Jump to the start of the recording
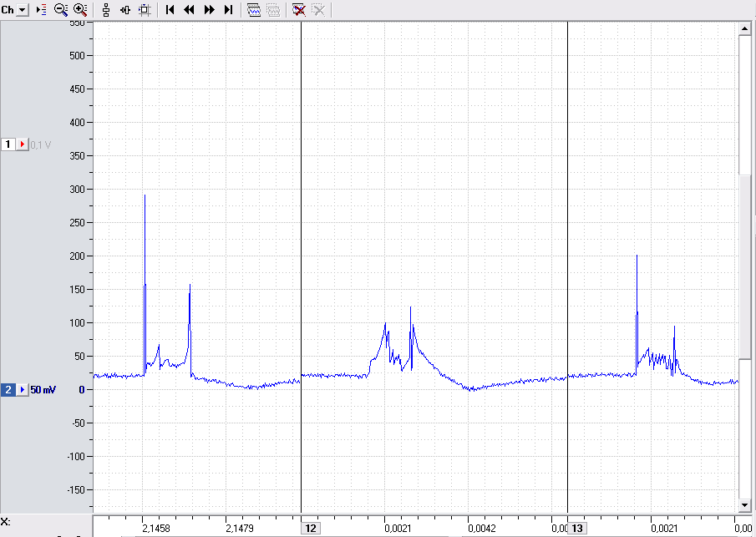The height and width of the screenshot is (537, 756). point(170,10)
